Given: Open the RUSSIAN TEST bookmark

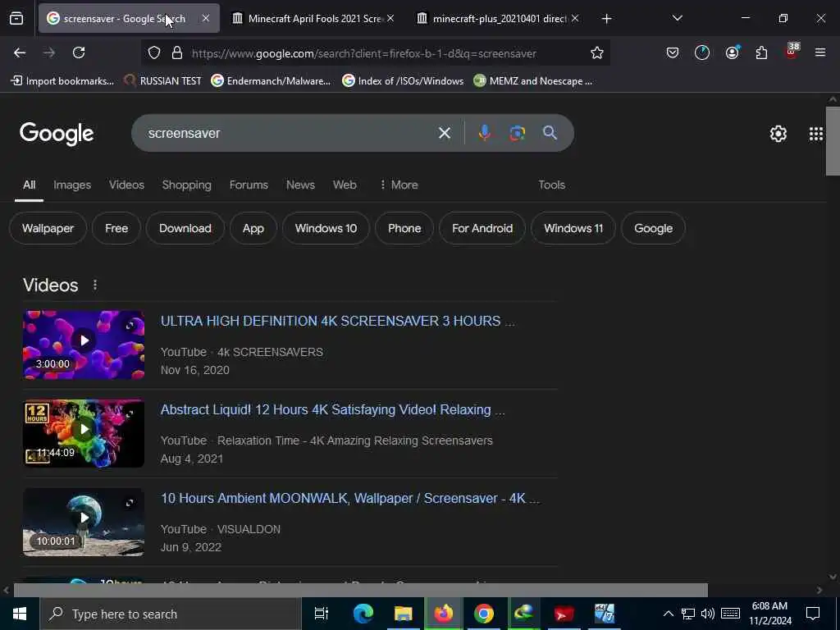Looking at the screenshot, I should 163,81.
